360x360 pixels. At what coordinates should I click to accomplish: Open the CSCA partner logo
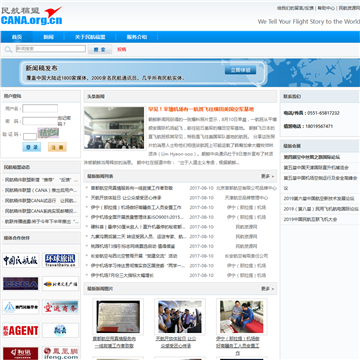click(x=21, y=283)
